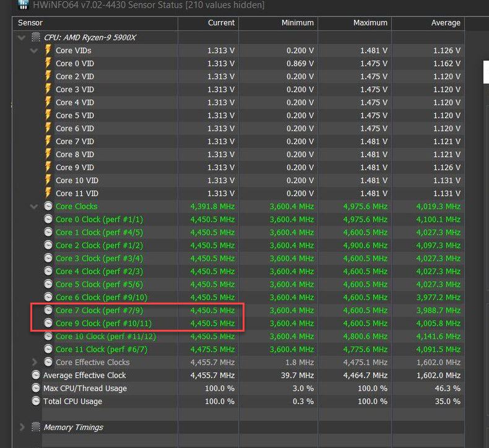Click the voltage icon next to Core 3 VID
This screenshot has width=489, height=448.
coord(48,89)
